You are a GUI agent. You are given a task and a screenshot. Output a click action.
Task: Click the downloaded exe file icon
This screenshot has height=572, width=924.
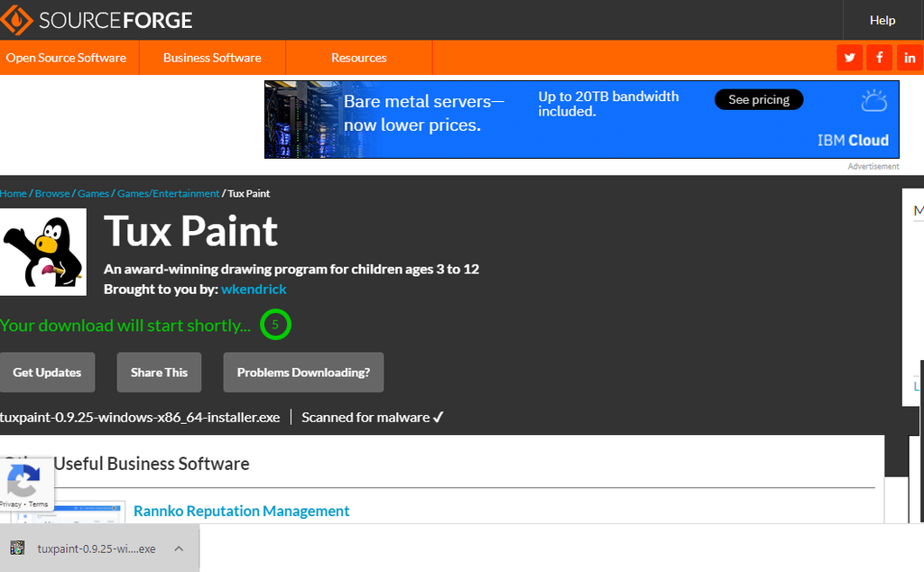click(x=17, y=548)
